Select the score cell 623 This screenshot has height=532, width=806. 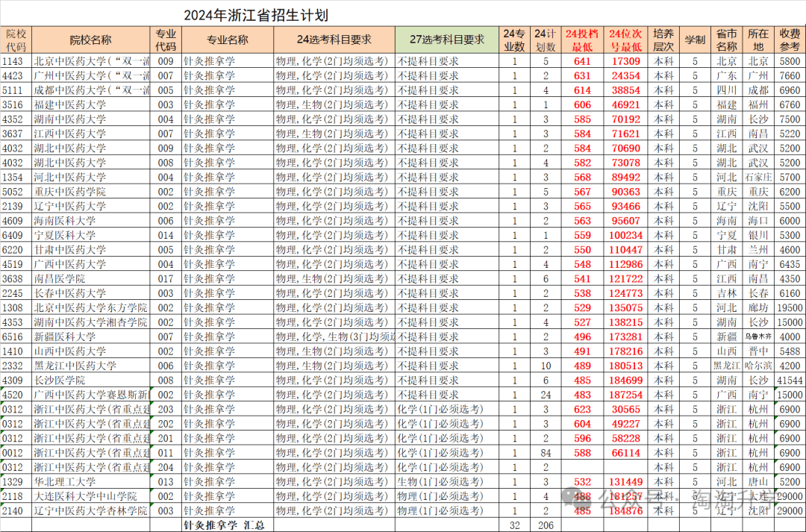[582, 410]
